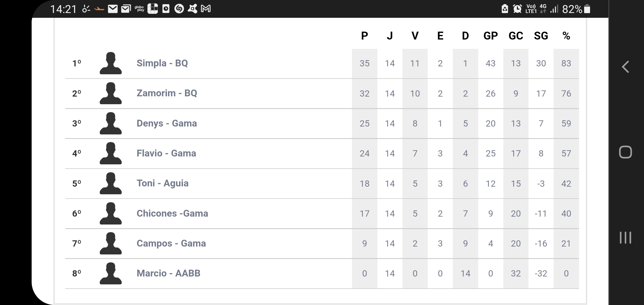Viewport: 644px width, 305px height.
Task: Click the GP goals-for column header
Action: [x=490, y=36]
